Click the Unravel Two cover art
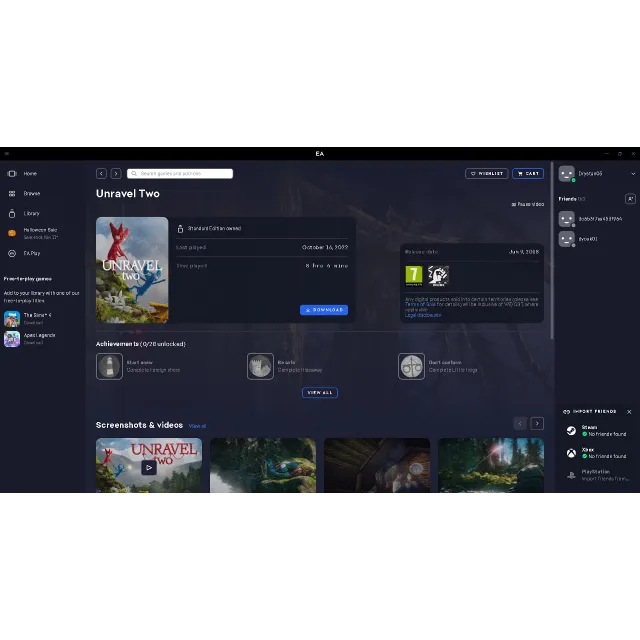 (132, 270)
